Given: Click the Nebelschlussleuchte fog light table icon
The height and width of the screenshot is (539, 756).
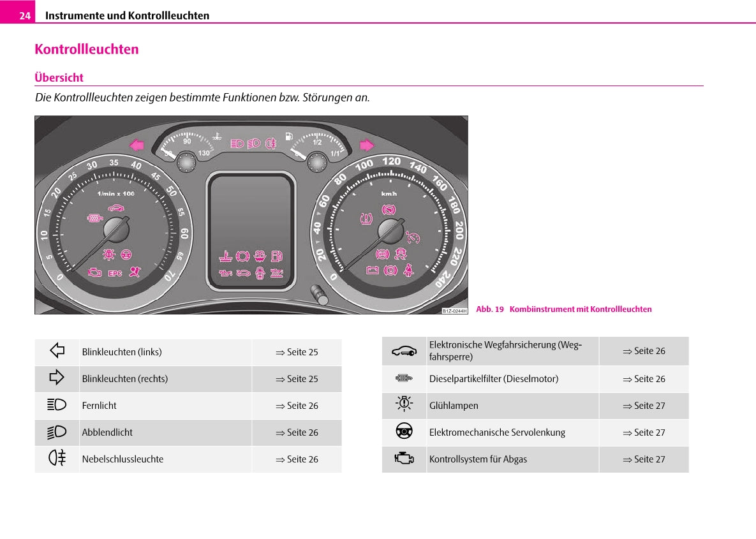Looking at the screenshot, I should tap(57, 458).
